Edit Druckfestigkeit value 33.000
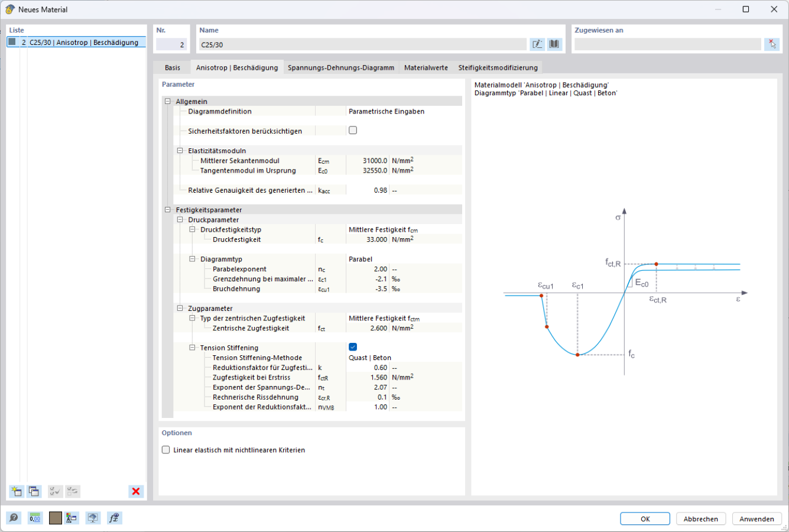This screenshot has width=789, height=532. click(368, 239)
